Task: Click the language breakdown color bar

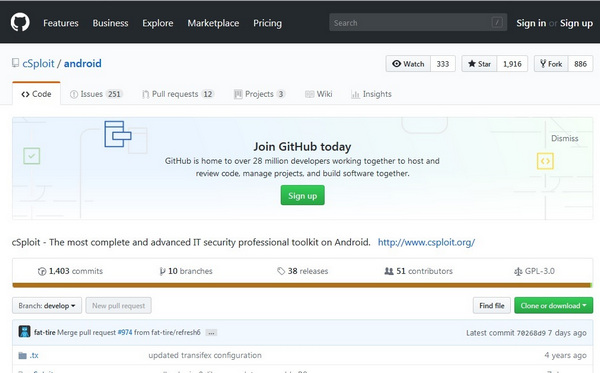Action: tap(302, 285)
